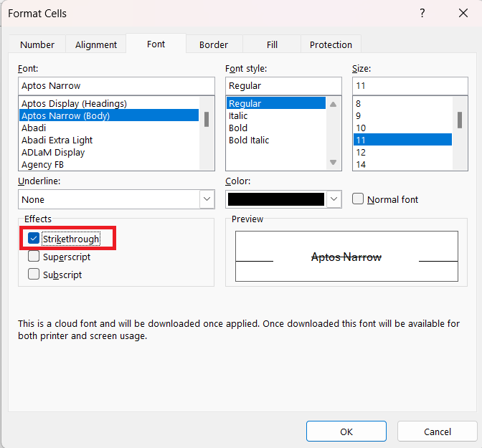
Task: Click the Cancel button
Action: [x=437, y=432]
